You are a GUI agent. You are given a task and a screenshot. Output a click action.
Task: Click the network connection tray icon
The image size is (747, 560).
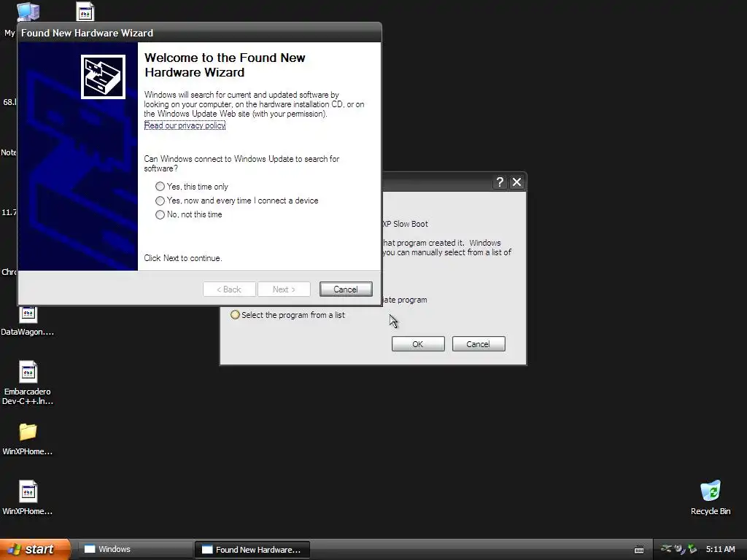(666, 549)
